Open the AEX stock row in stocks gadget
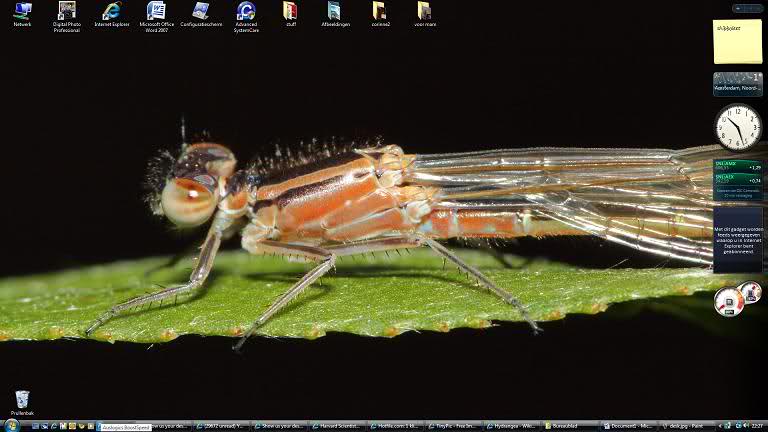 tap(738, 179)
